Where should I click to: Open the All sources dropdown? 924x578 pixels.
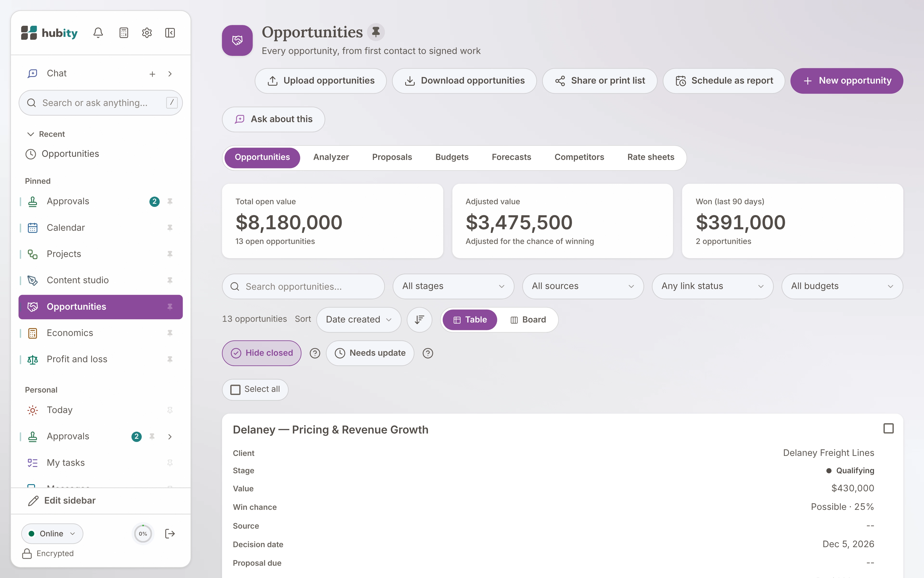(x=583, y=286)
